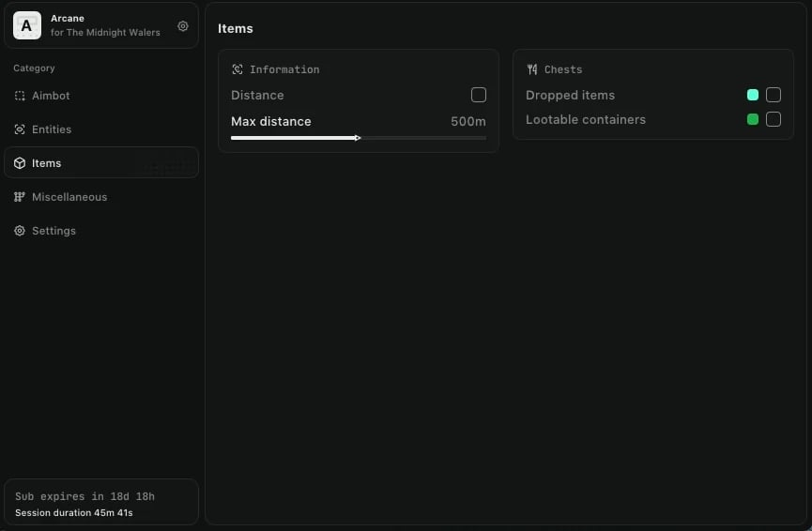Click the Max distance label
Screen dimensions: 812x531
click(271, 122)
